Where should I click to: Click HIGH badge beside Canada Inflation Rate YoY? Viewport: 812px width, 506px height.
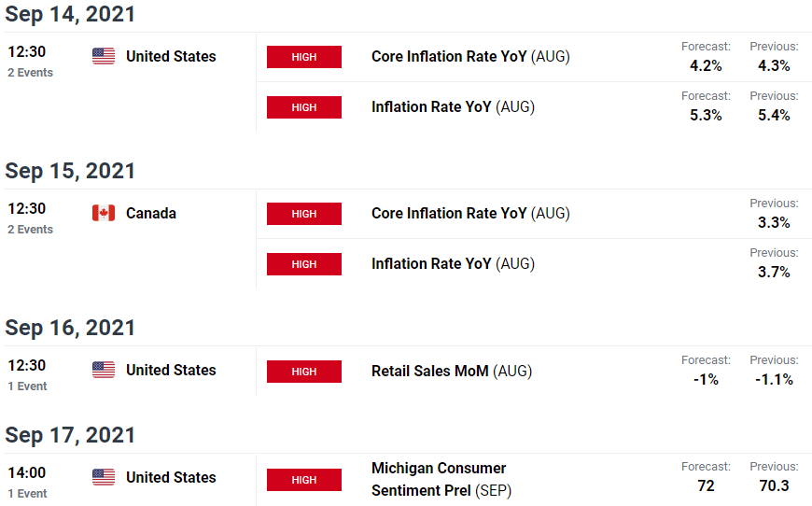304,264
